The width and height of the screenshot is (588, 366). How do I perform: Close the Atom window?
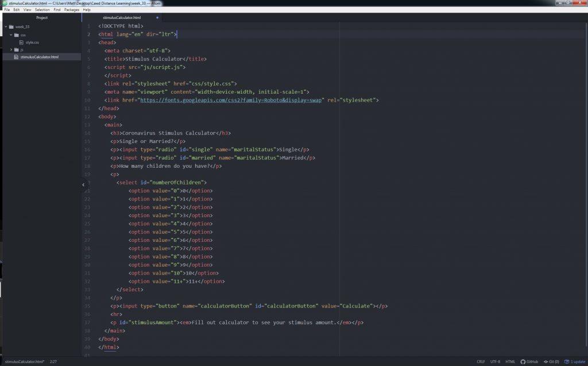click(580, 3)
